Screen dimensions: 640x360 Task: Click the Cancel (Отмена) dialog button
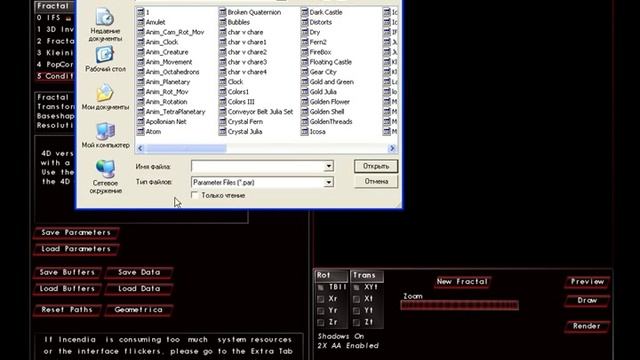click(x=376, y=181)
